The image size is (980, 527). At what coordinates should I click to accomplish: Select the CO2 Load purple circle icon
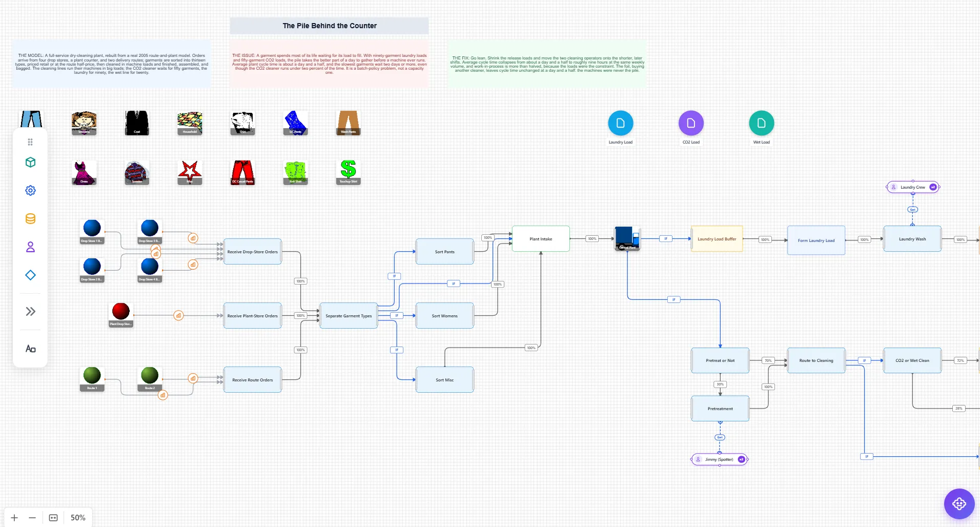click(x=691, y=123)
